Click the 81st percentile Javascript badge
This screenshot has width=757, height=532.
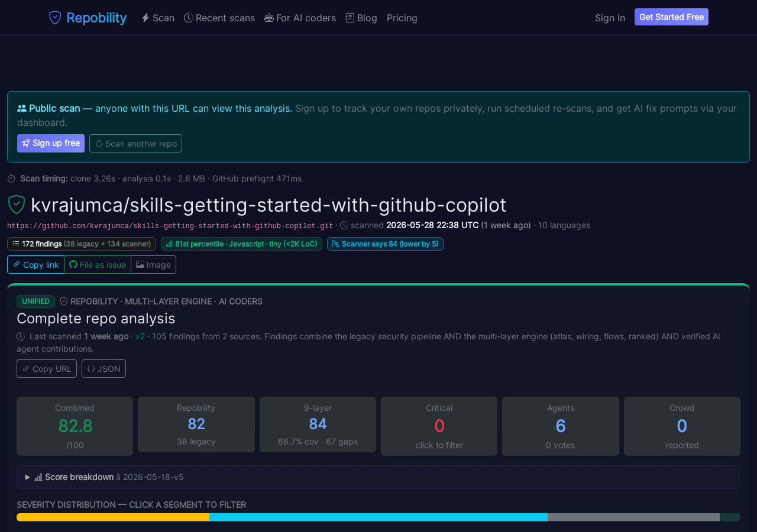241,244
